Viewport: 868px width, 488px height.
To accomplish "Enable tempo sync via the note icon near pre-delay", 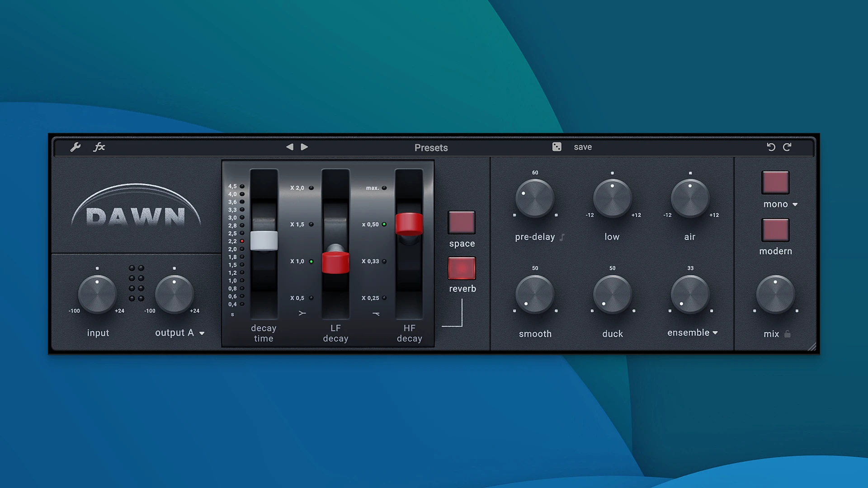I will pyautogui.click(x=562, y=237).
